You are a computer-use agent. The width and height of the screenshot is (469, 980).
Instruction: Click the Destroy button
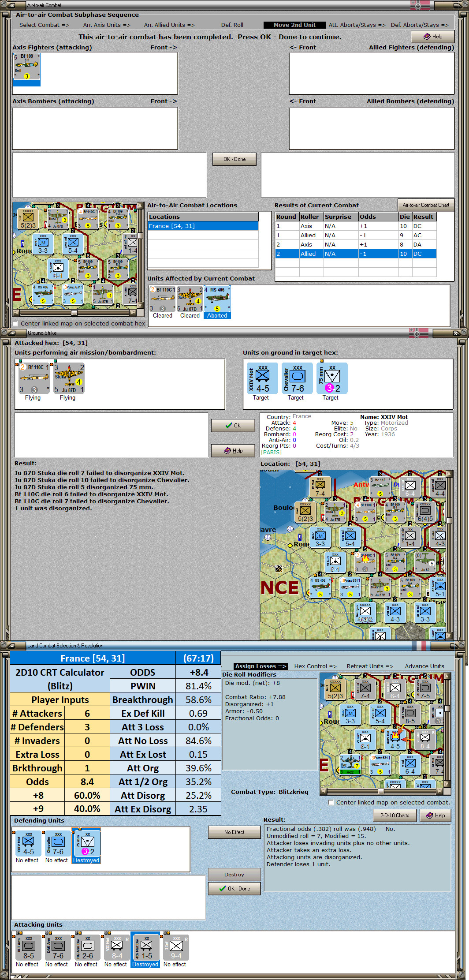[234, 874]
